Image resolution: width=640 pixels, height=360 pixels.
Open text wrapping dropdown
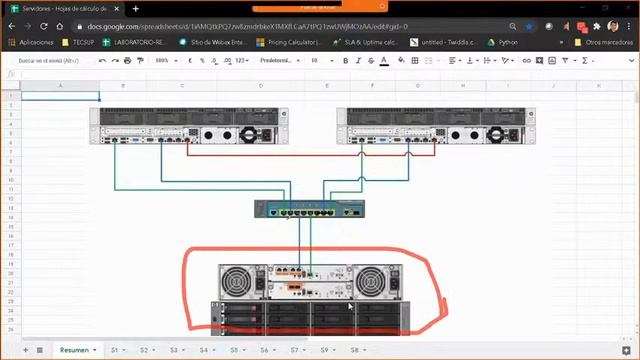(489, 60)
